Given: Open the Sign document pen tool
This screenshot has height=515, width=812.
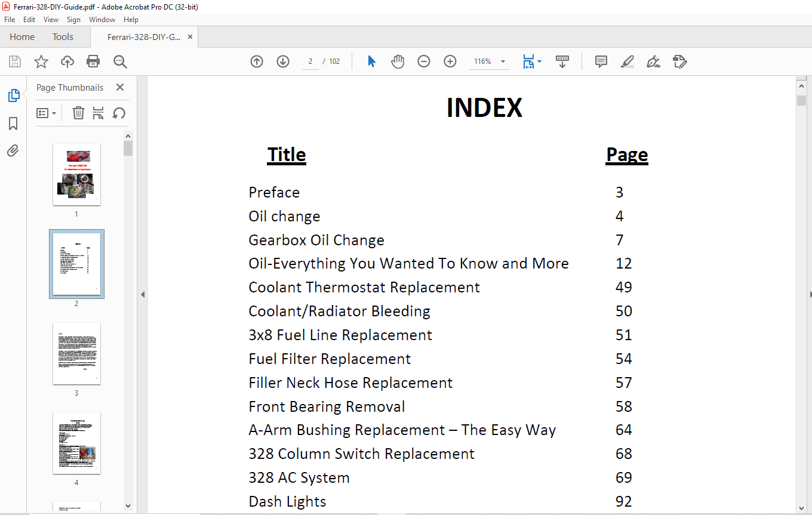Looking at the screenshot, I should point(653,61).
